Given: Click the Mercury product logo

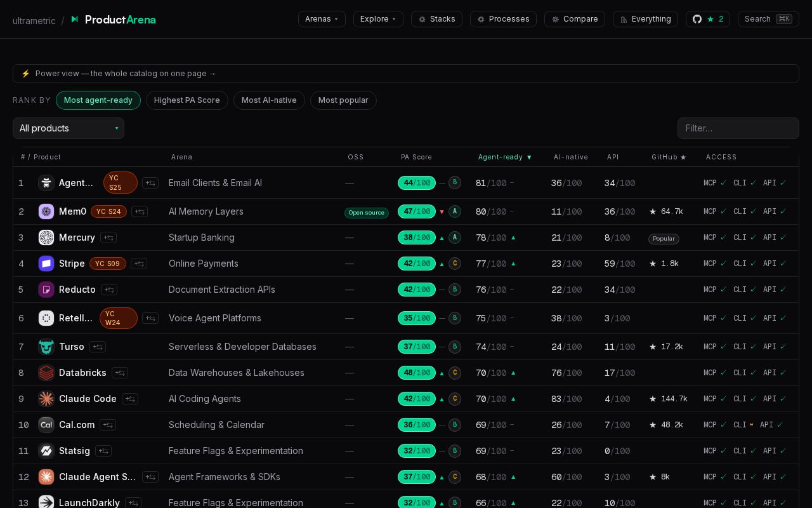Looking at the screenshot, I should 46,237.
